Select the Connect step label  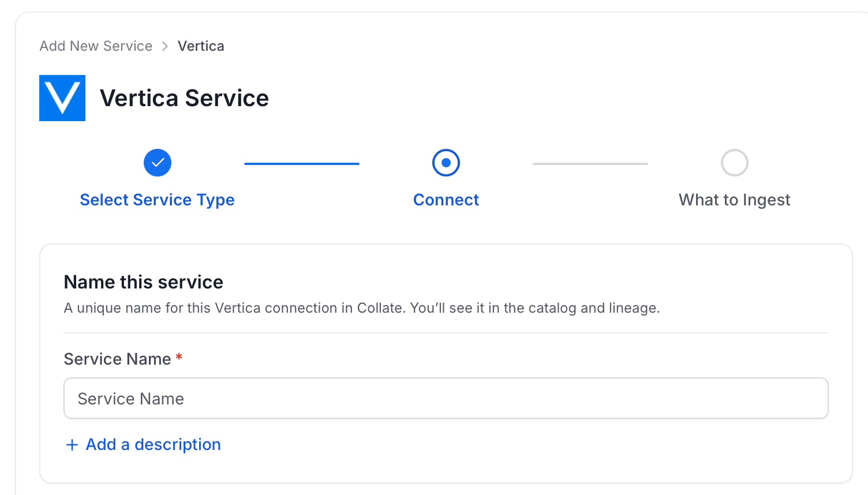coord(446,200)
